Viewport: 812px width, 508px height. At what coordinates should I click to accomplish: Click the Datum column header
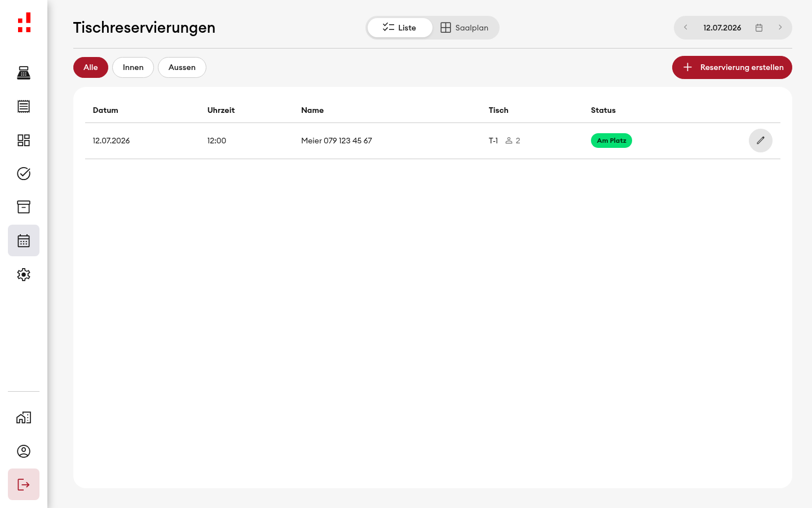[105, 110]
